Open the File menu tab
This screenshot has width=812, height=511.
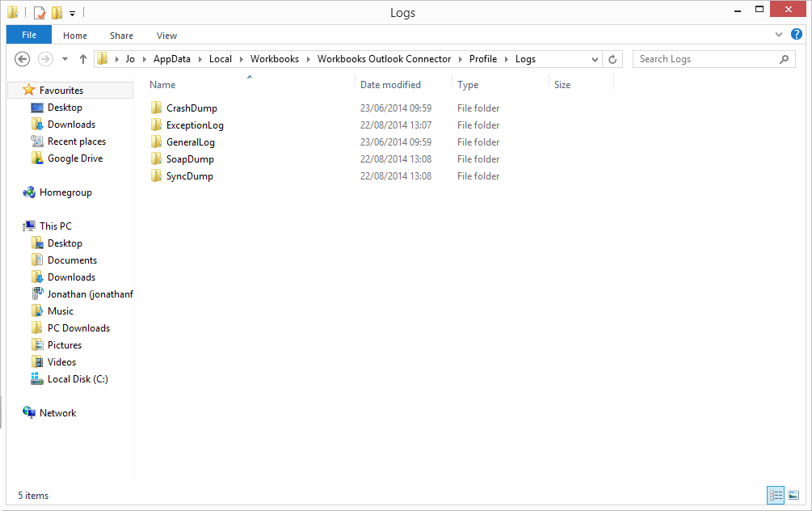click(29, 35)
